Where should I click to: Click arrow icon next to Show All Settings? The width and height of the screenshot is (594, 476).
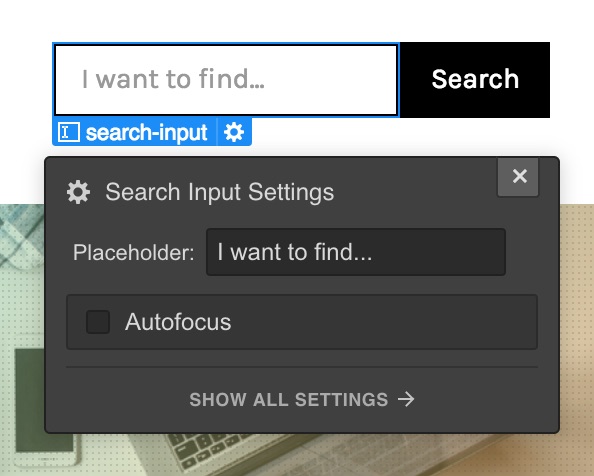tap(406, 399)
